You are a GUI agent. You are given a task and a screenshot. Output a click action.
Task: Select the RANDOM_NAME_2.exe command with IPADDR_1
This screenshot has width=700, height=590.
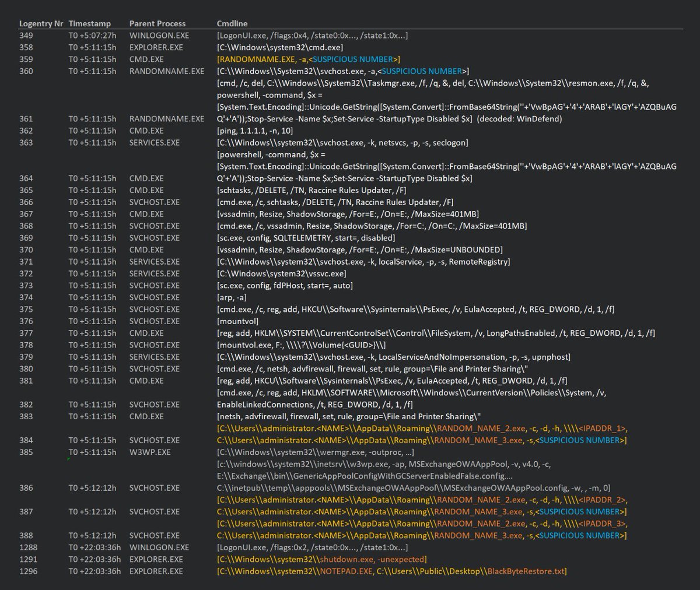click(x=422, y=435)
